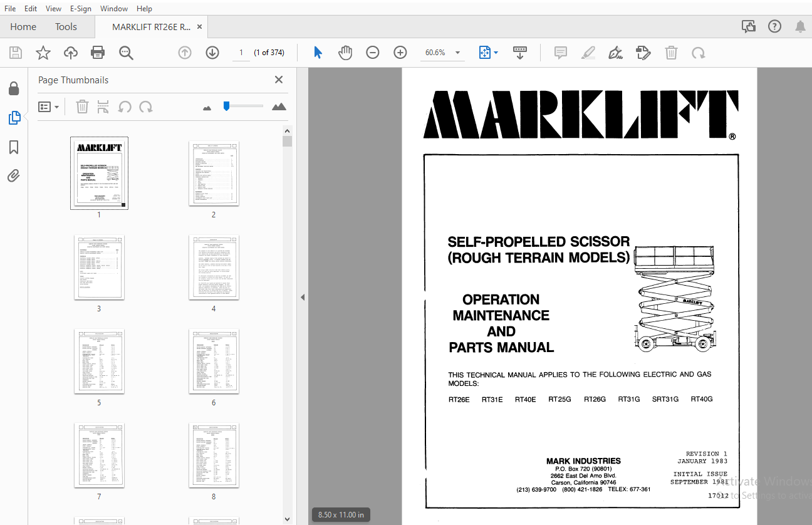Collapse the navigation pane with divider arrow

(x=303, y=297)
